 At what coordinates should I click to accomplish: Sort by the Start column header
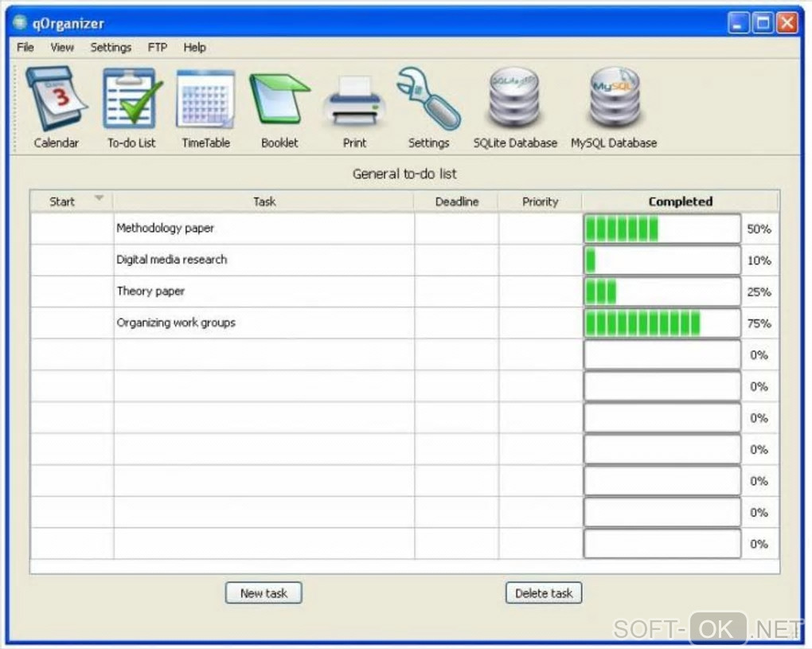point(72,201)
